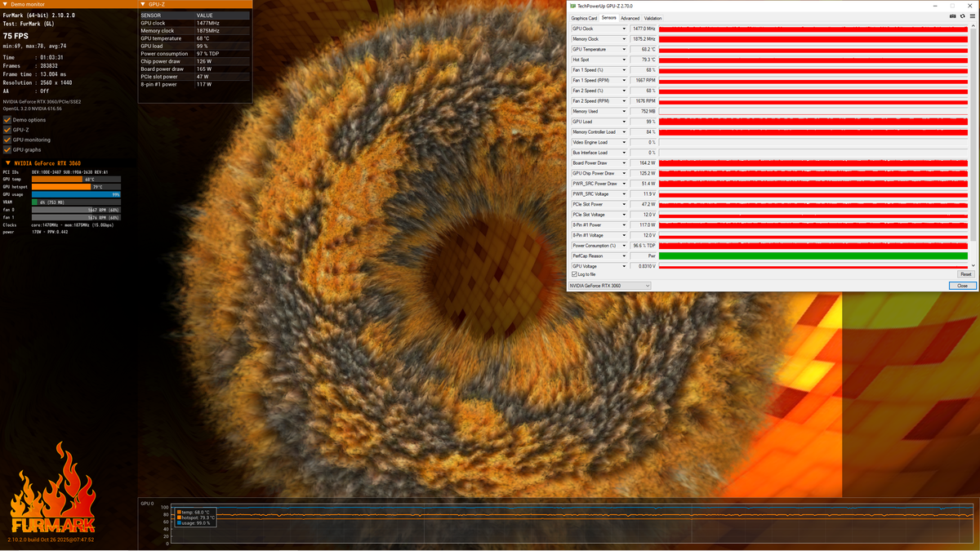Image resolution: width=980 pixels, height=551 pixels.
Task: Click the FurMark flame logo
Action: coord(54,488)
